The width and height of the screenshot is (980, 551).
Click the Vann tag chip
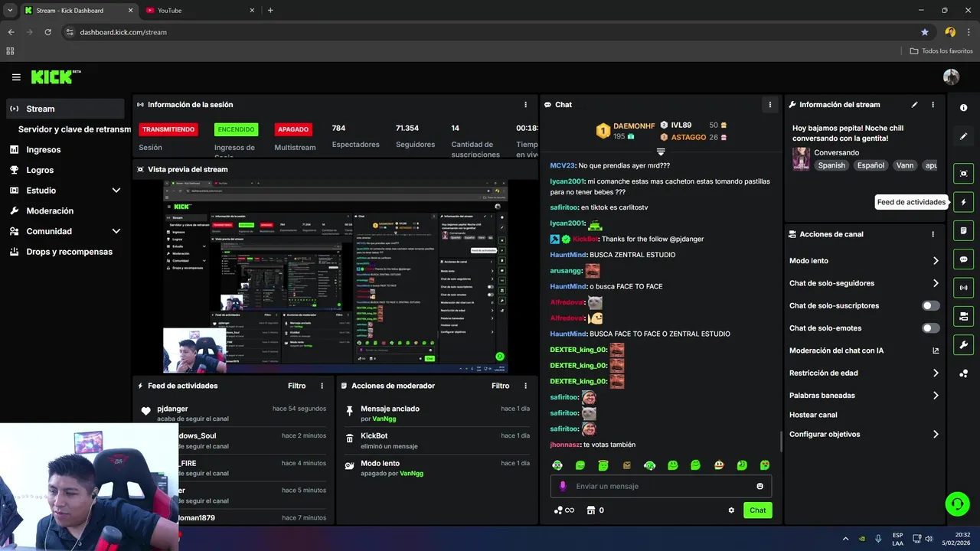905,165
